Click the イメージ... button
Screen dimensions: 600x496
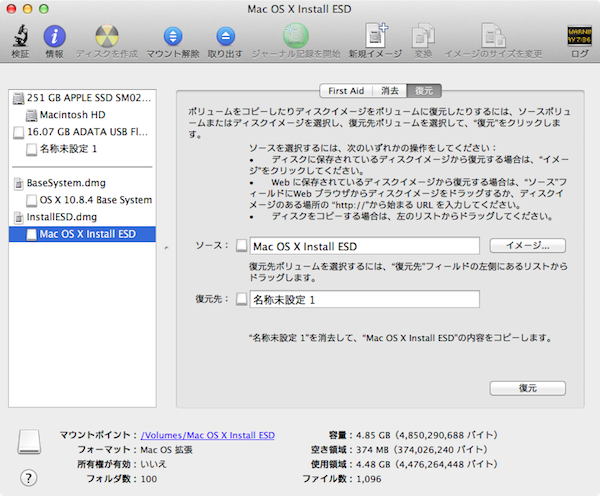pyautogui.click(x=528, y=246)
